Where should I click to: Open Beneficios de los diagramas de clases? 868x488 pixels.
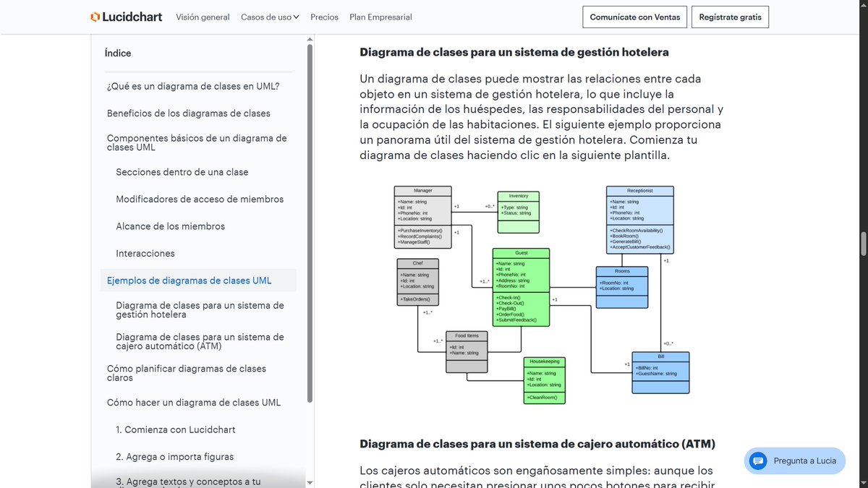[189, 113]
